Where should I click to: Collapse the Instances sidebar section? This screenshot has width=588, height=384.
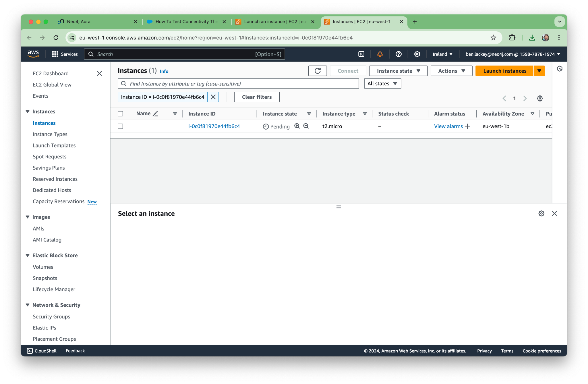click(x=28, y=112)
